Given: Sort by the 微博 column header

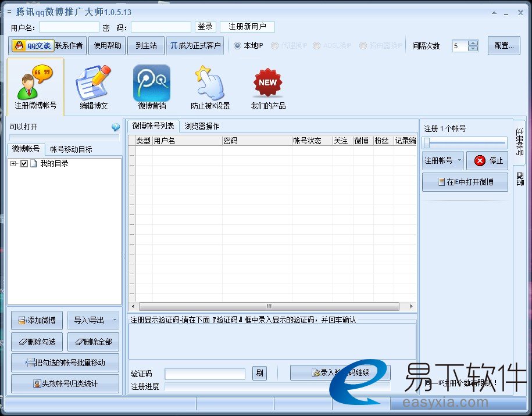Looking at the screenshot, I should click(x=363, y=141).
